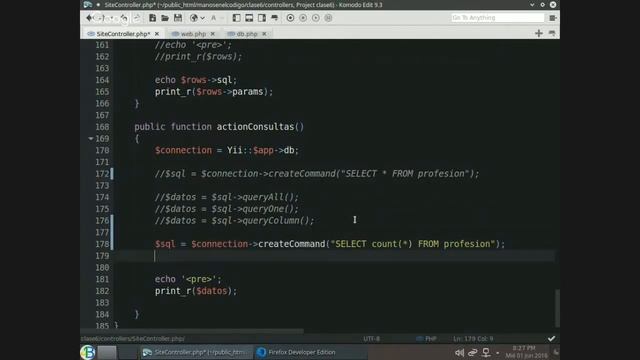Click the play last macro icon
Screen dimensions: 640x360
pos(316,18)
